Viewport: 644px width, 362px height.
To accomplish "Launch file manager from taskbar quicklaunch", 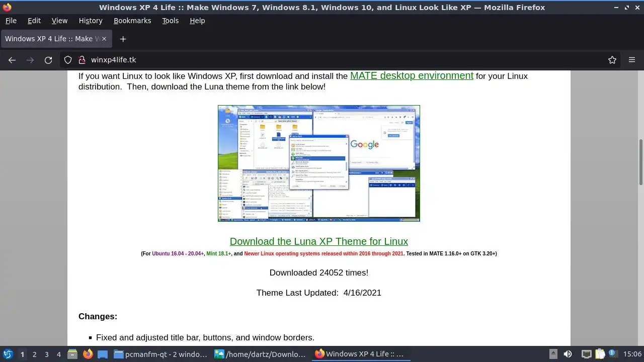I will pyautogui.click(x=72, y=354).
